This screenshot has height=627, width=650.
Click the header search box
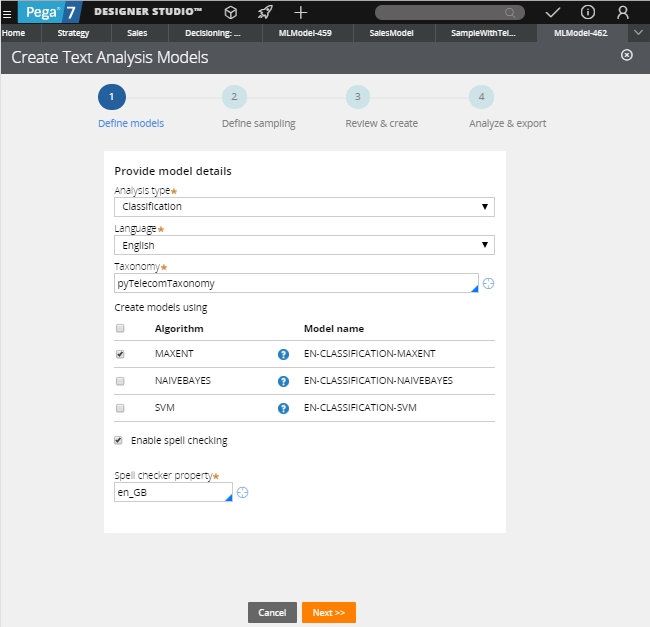(x=450, y=13)
